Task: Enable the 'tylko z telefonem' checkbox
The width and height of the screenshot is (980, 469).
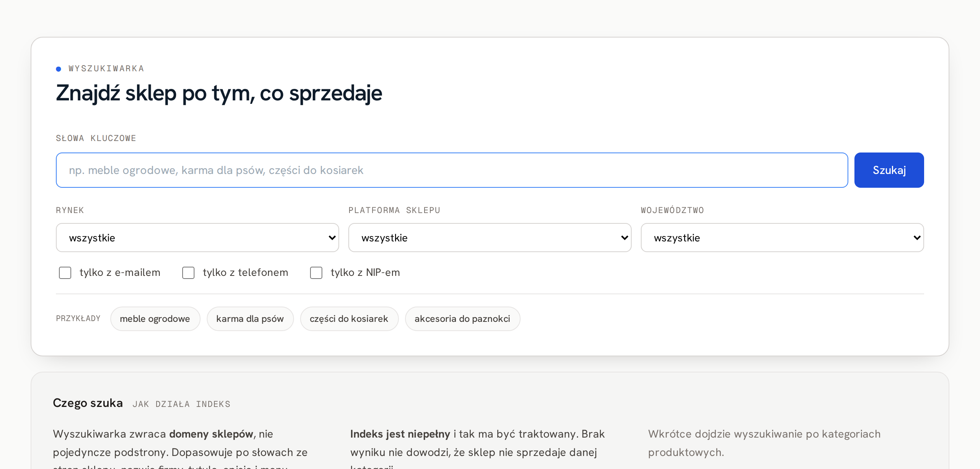Action: click(188, 273)
